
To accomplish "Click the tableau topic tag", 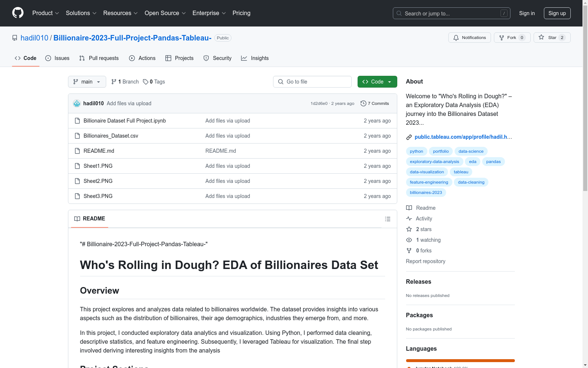I will click(461, 172).
